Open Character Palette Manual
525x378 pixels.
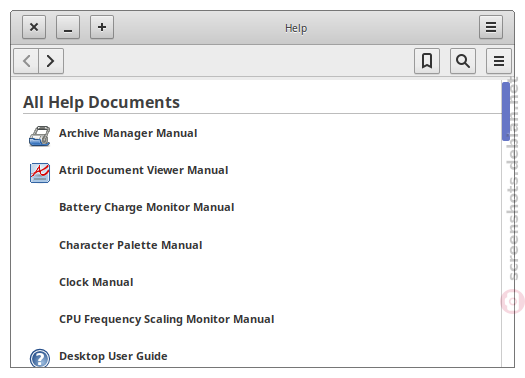[131, 245]
